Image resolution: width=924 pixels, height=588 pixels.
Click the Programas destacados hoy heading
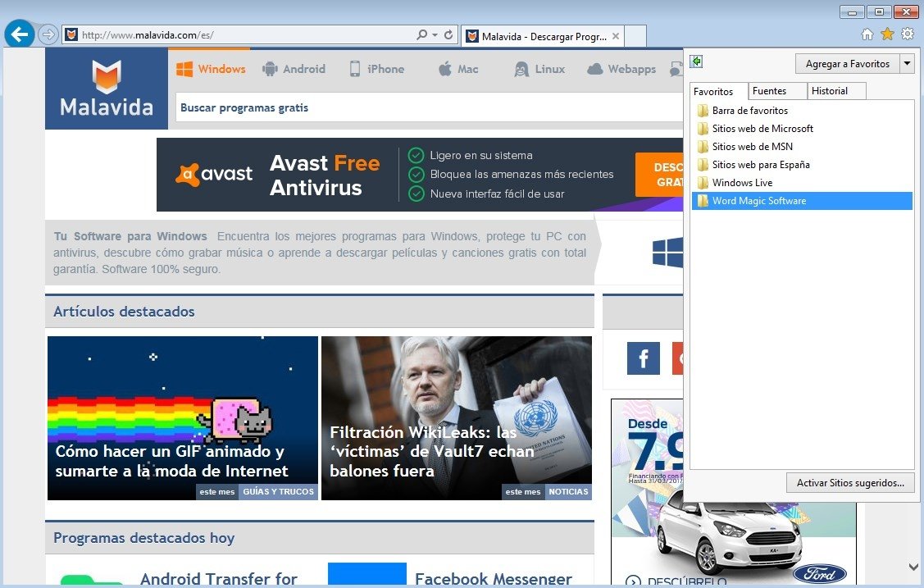(x=143, y=537)
